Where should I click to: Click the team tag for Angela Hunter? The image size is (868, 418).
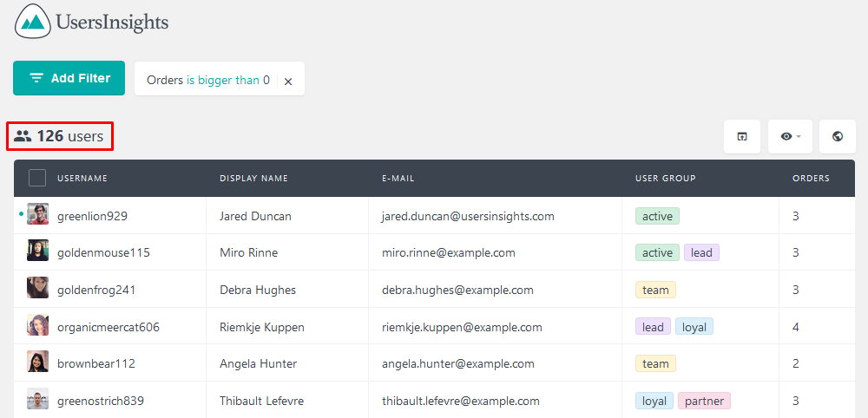coord(655,364)
